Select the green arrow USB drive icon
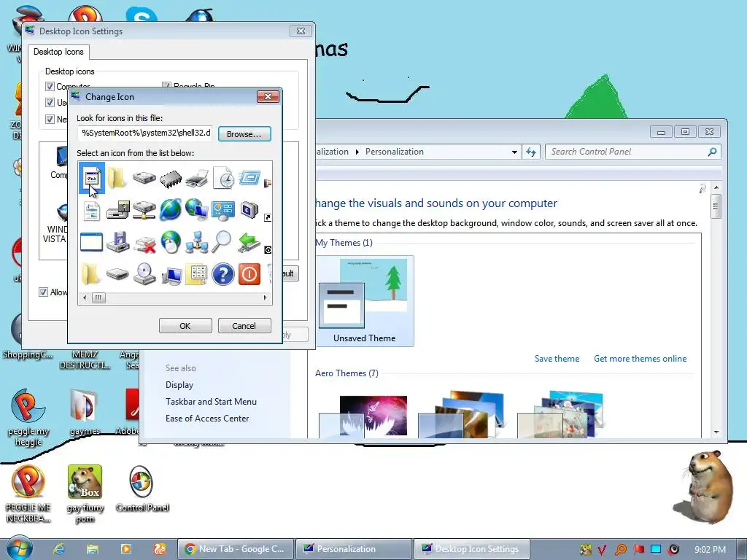This screenshot has width=747, height=560. tap(249, 242)
